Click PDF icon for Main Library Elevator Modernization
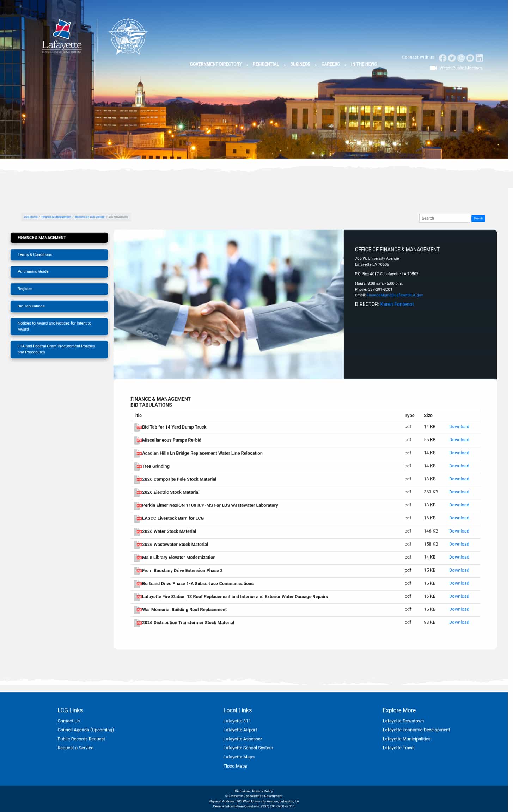The image size is (513, 812). (138, 558)
